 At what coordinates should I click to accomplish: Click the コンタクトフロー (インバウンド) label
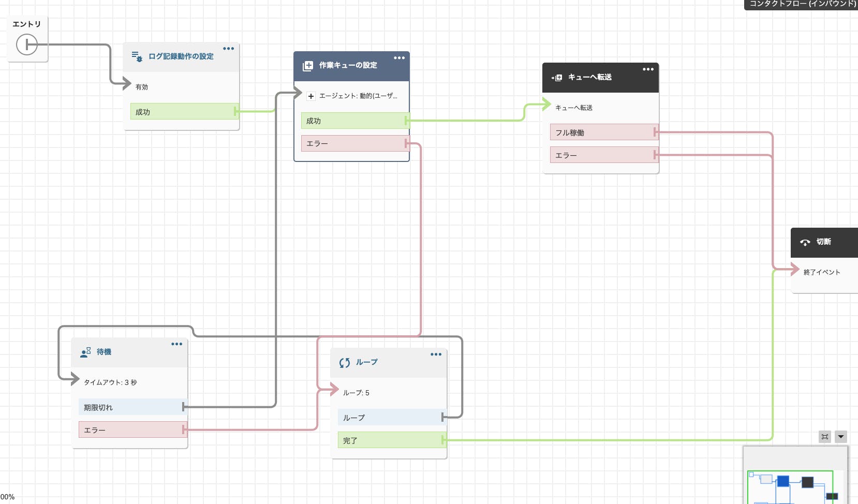click(803, 4)
